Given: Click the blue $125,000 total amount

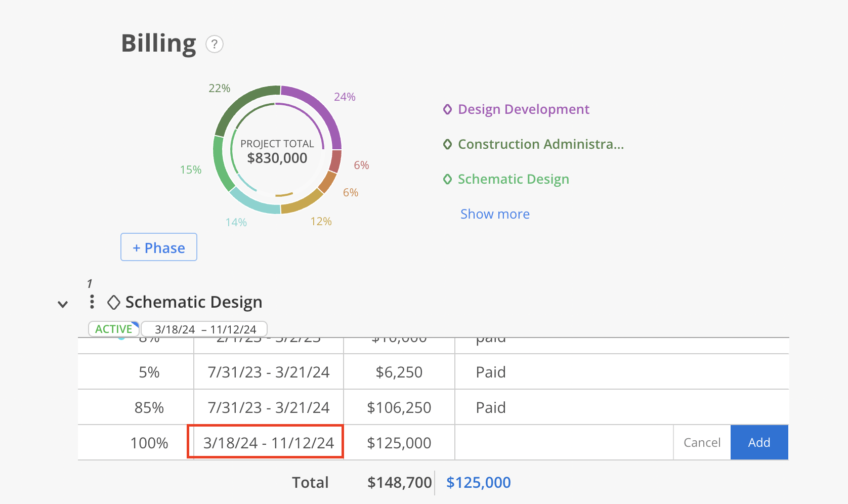Looking at the screenshot, I should tap(478, 482).
